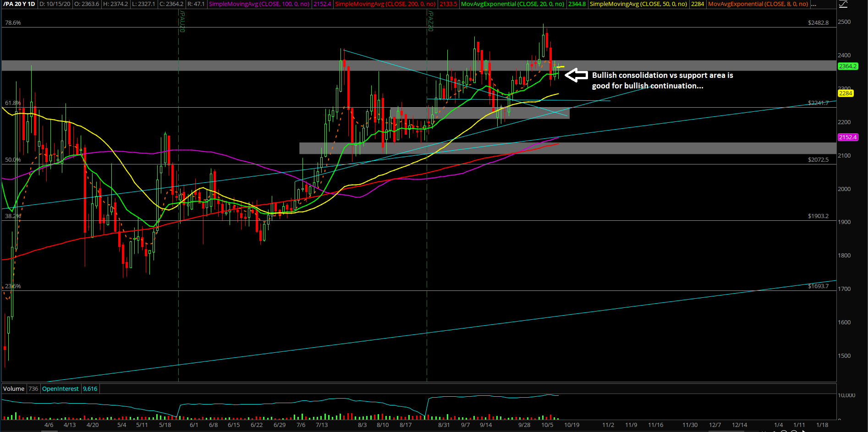The image size is (868, 432).
Task: Click the header value 2344.8 for the 20 EMA
Action: [577, 4]
